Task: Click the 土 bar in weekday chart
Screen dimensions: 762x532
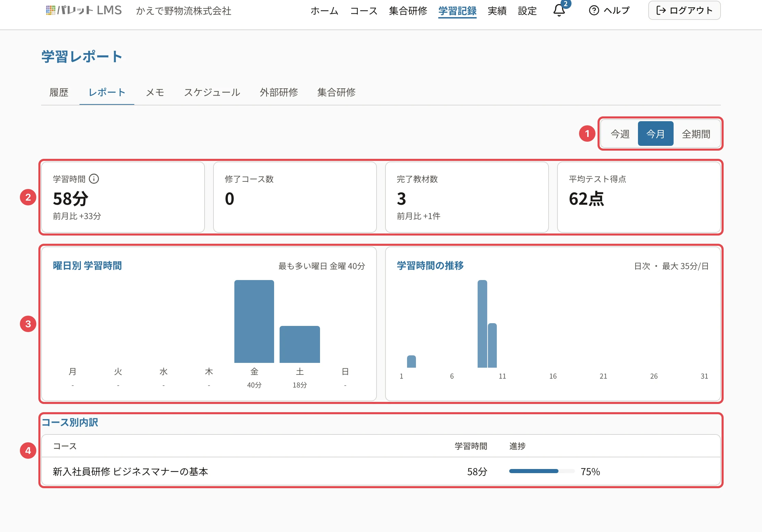Action: tap(300, 344)
